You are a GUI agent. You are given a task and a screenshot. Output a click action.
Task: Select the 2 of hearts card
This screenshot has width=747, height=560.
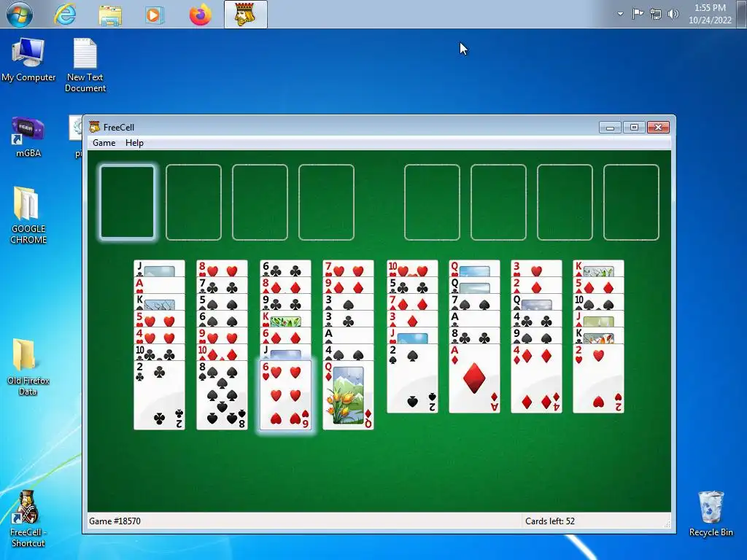(598, 378)
